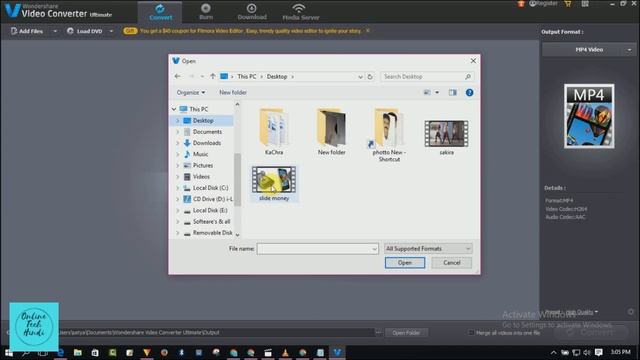Image resolution: width=640 pixels, height=360 pixels.
Task: Toggle Merge all videos into one file
Action: pyautogui.click(x=471, y=333)
